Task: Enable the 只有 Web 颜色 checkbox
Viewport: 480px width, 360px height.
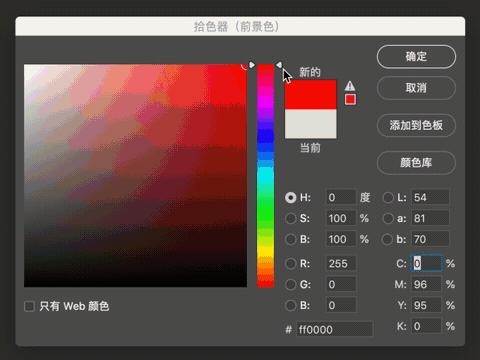Action: pyautogui.click(x=29, y=306)
